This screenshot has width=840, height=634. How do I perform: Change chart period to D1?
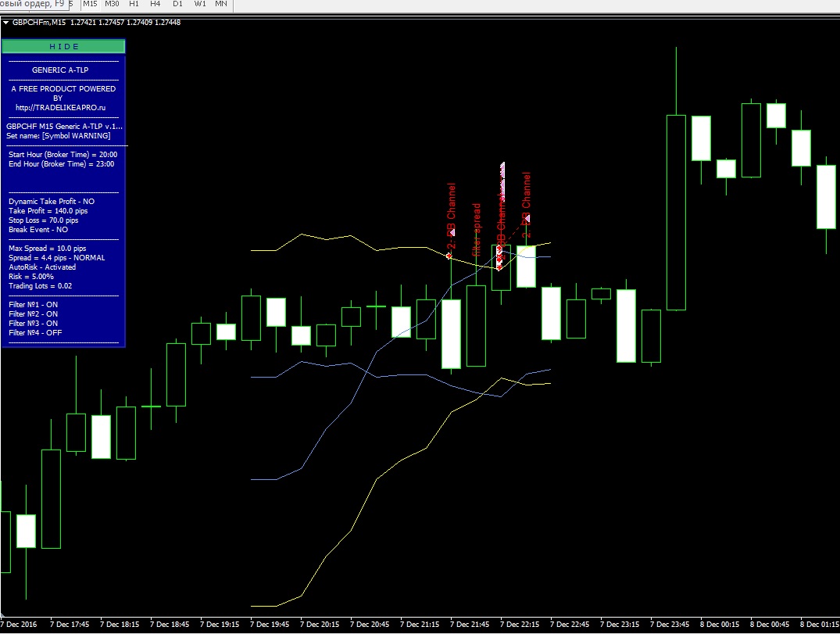click(x=177, y=4)
